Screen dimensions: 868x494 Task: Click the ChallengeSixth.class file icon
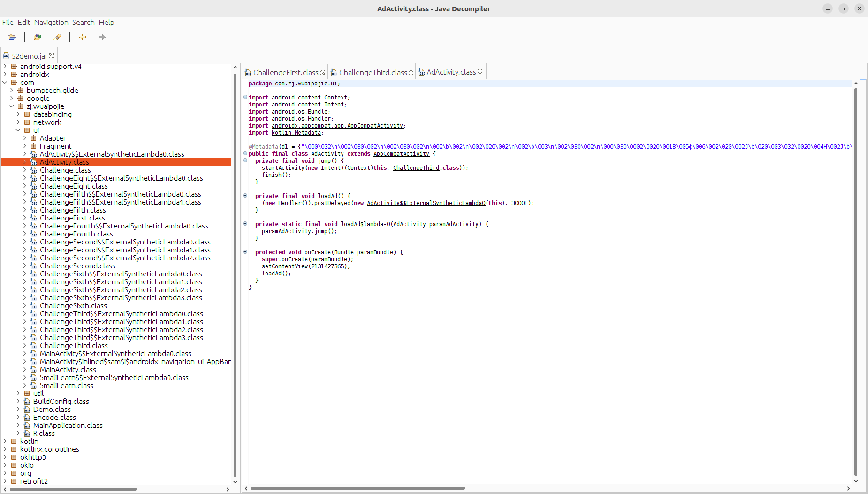34,306
